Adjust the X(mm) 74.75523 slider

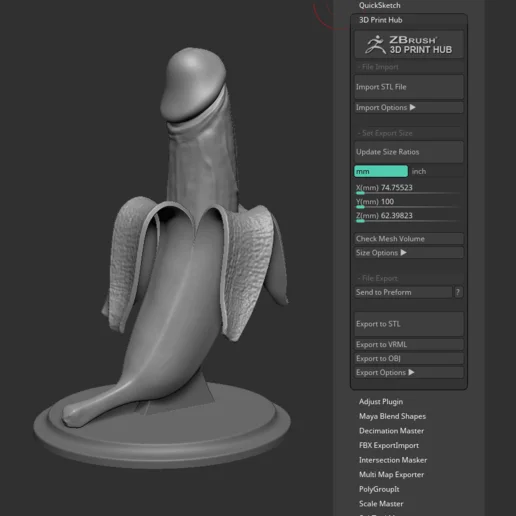[x=409, y=189]
